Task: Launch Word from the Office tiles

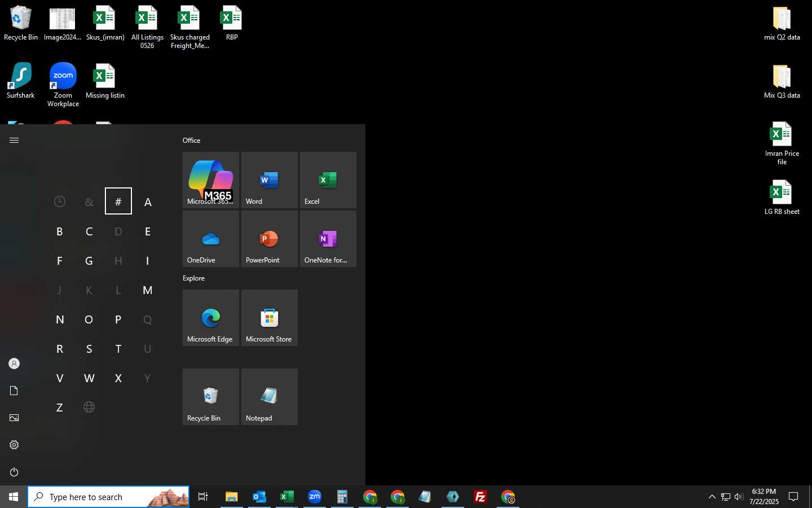Action: pyautogui.click(x=270, y=180)
